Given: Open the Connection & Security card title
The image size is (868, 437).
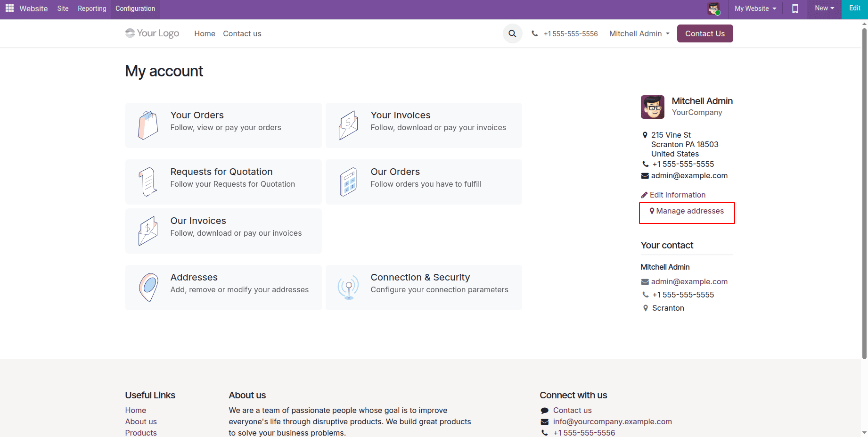Looking at the screenshot, I should pyautogui.click(x=420, y=277).
